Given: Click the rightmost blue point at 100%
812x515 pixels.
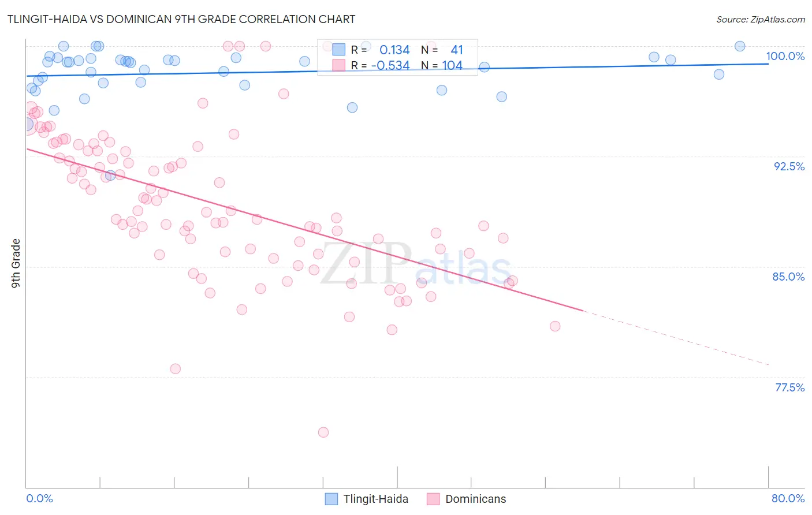Looking at the screenshot, I should click(740, 46).
